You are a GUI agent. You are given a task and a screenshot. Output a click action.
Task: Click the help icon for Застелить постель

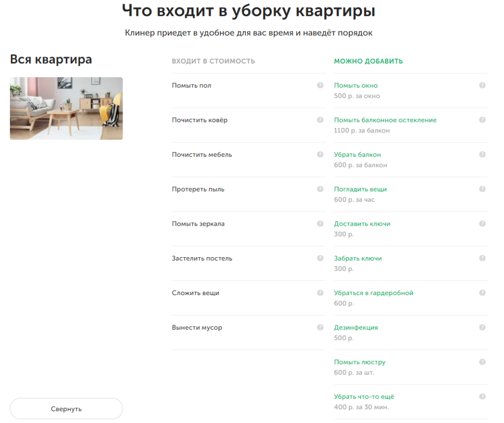click(x=320, y=258)
